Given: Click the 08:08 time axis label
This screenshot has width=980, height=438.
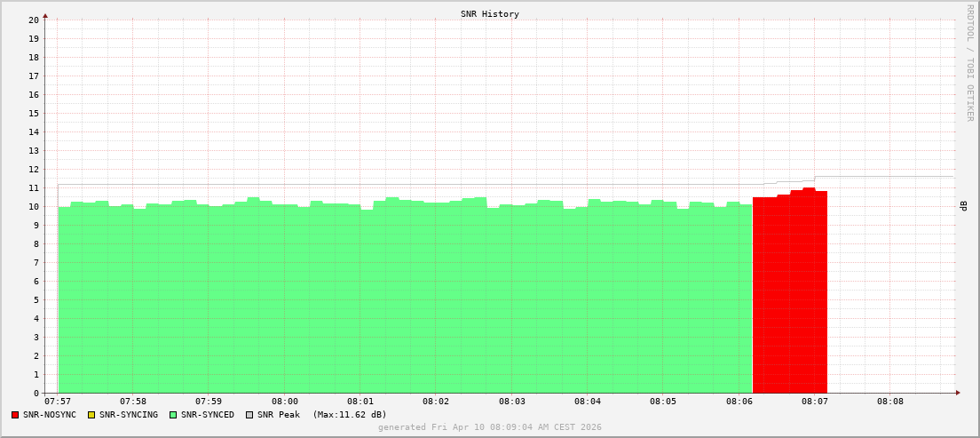Looking at the screenshot, I should coord(890,402).
